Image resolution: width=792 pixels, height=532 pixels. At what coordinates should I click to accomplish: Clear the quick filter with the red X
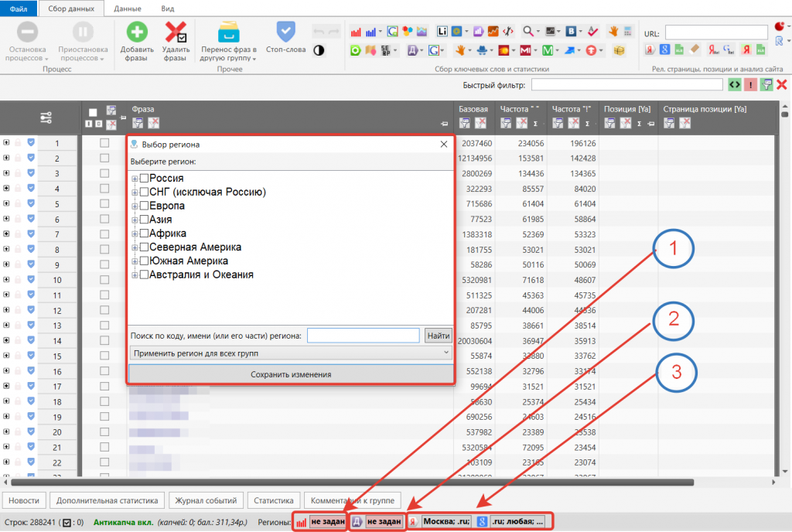point(782,85)
